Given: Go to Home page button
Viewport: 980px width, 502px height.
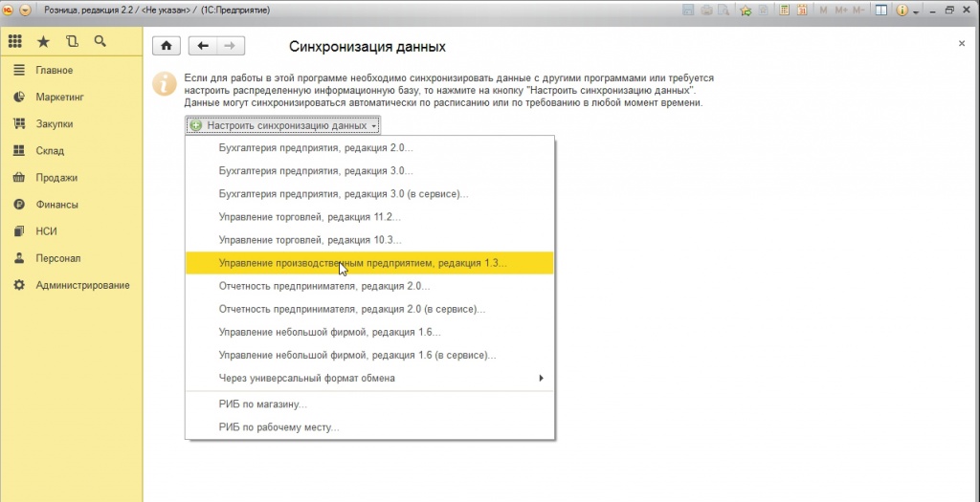Looking at the screenshot, I should click(167, 46).
